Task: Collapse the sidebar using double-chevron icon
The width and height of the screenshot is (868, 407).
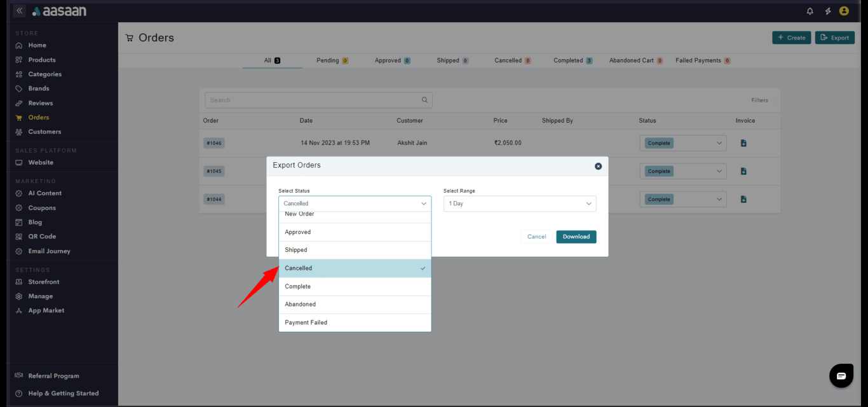Action: point(19,11)
